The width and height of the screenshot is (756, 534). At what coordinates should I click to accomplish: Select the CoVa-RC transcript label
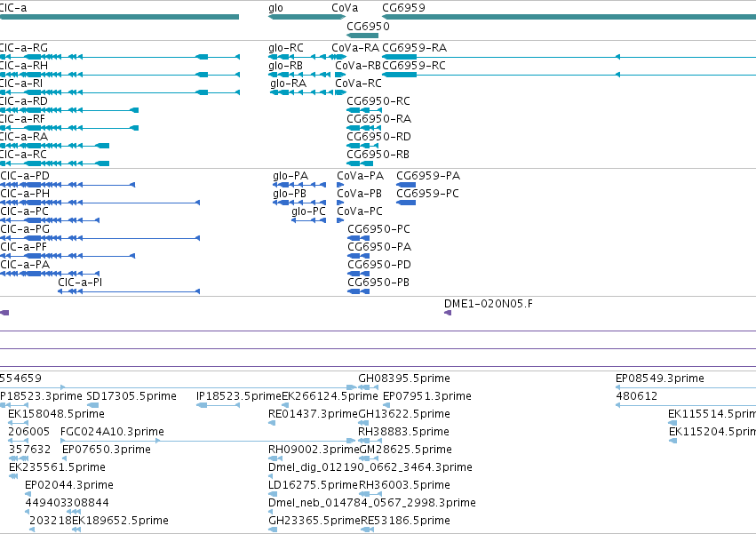(358, 84)
